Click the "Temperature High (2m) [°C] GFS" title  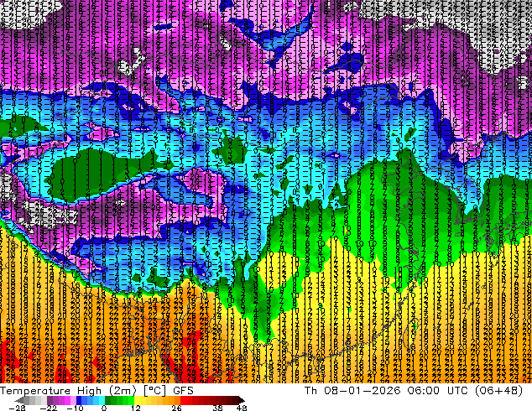click(x=97, y=391)
